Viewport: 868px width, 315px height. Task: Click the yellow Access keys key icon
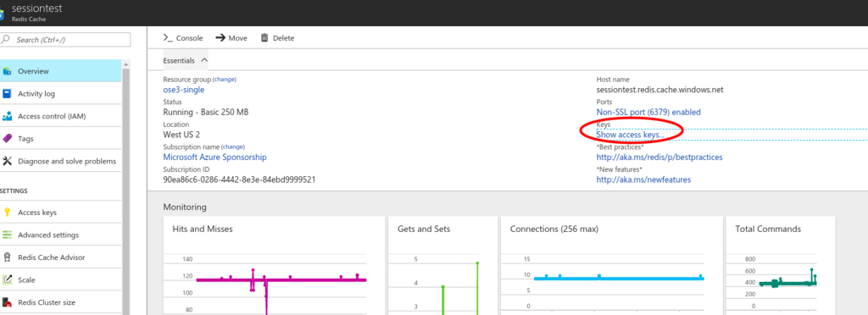coord(7,213)
